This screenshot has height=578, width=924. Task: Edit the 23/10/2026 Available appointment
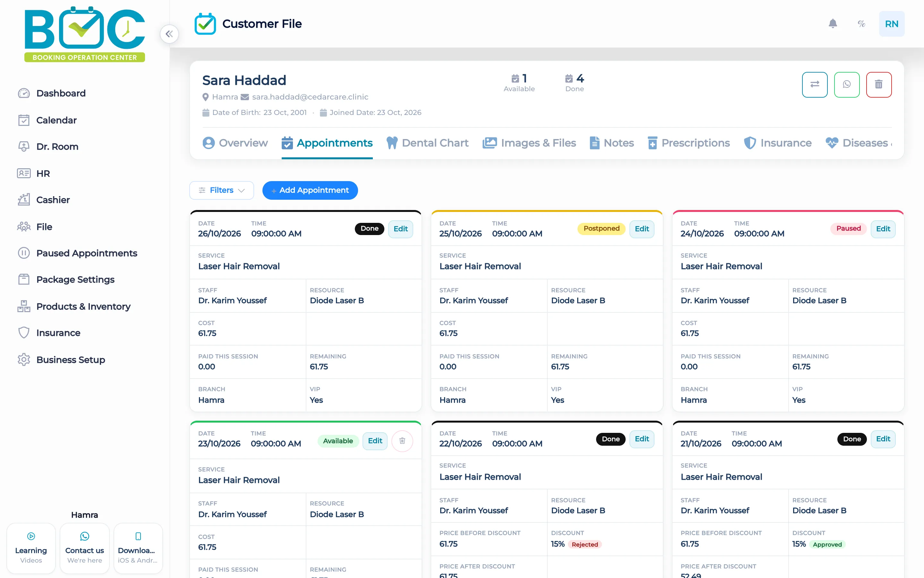[x=375, y=441]
